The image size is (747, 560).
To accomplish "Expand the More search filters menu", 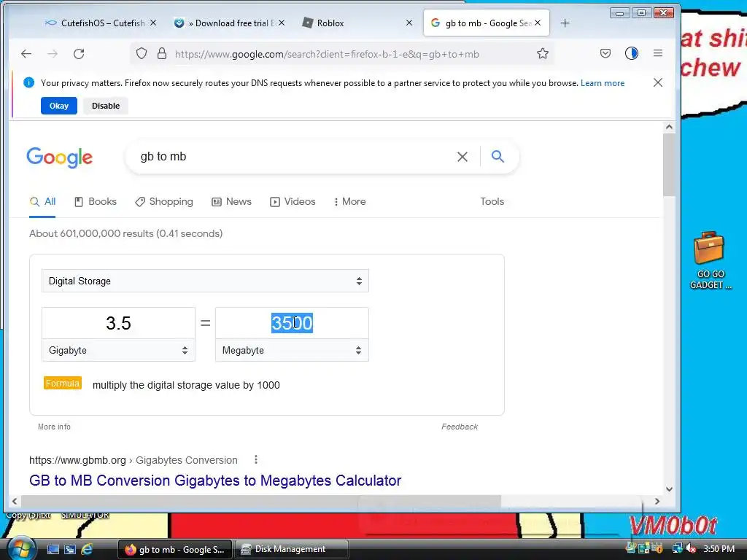I will (x=349, y=201).
